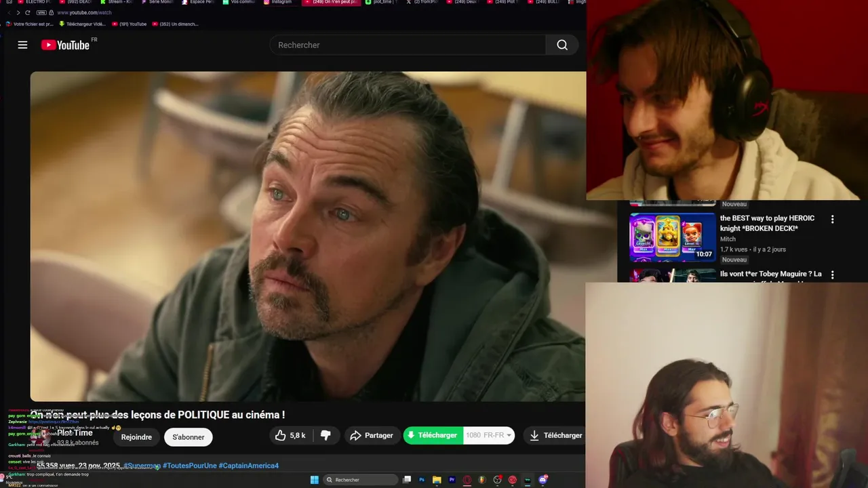Share the video with Partager button

pos(371,435)
